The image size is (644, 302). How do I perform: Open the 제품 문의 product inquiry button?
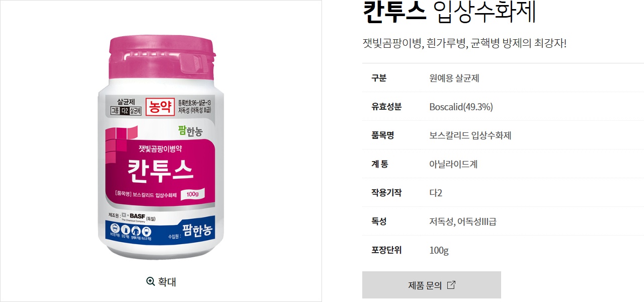click(432, 285)
